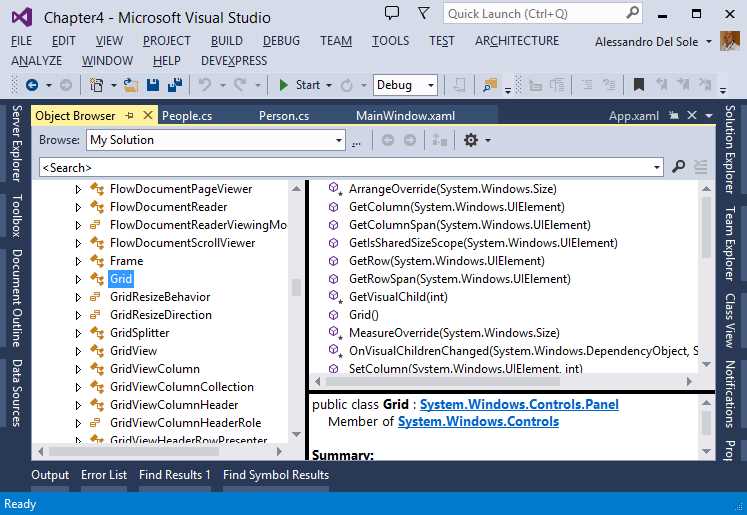Click the Visual Studio logo icon

pyautogui.click(x=22, y=18)
